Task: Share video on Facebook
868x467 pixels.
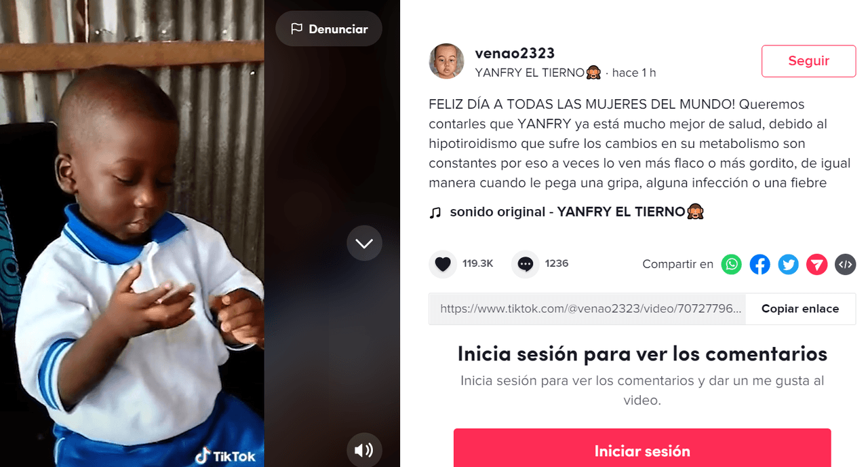Action: click(x=760, y=264)
